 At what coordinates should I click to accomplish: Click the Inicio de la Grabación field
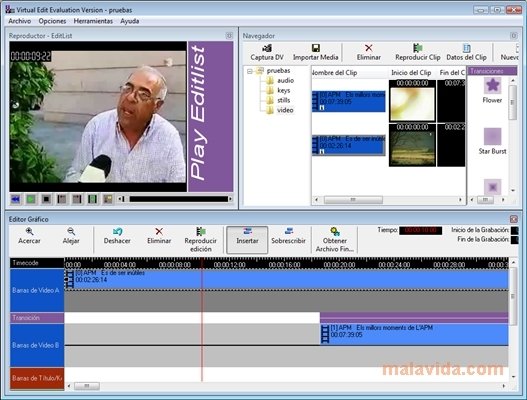tap(514, 230)
